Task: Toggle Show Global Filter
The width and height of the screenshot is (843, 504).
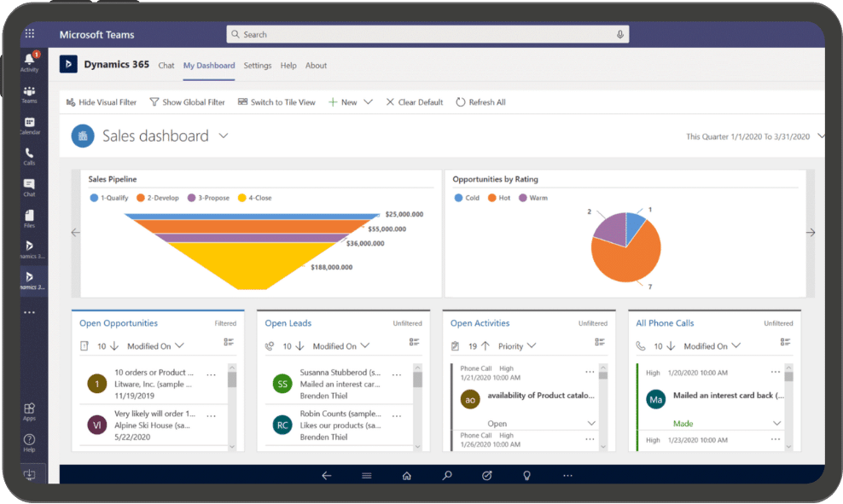Action: 187,102
